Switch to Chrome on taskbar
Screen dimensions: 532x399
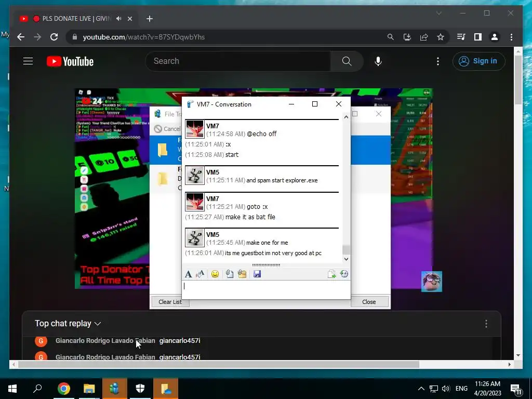tap(63, 389)
